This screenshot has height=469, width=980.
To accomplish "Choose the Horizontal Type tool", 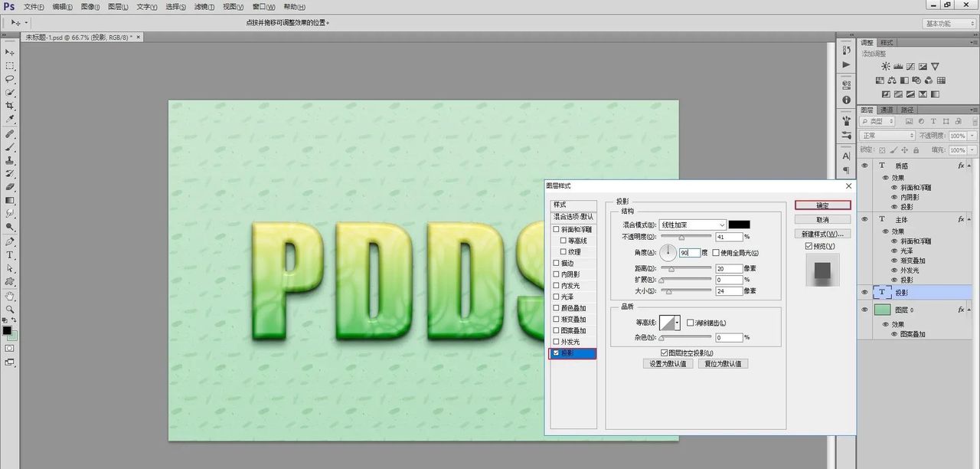I will [10, 254].
